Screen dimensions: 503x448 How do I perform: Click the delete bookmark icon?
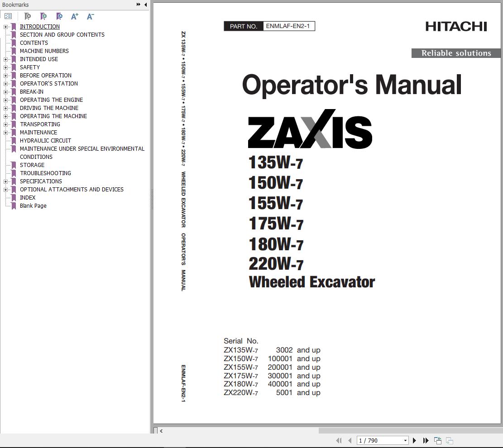pos(28,16)
